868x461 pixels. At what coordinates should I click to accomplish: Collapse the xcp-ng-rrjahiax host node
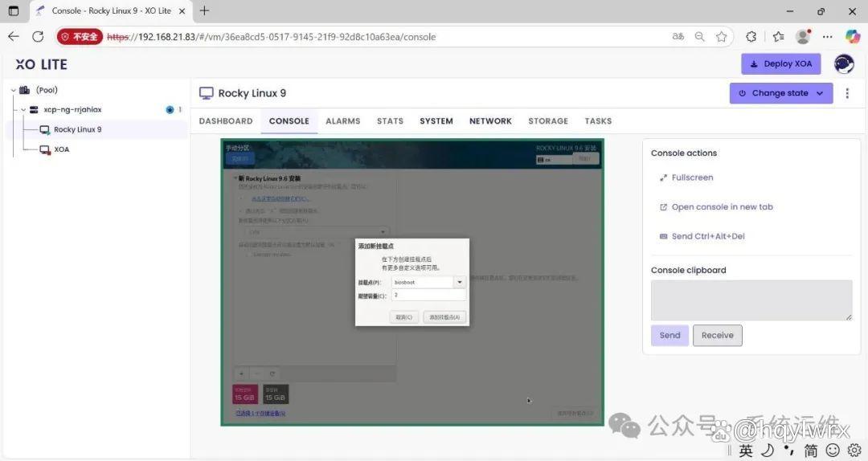23,109
